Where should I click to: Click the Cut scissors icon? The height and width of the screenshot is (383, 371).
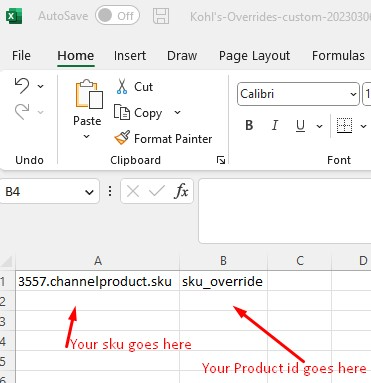point(122,86)
